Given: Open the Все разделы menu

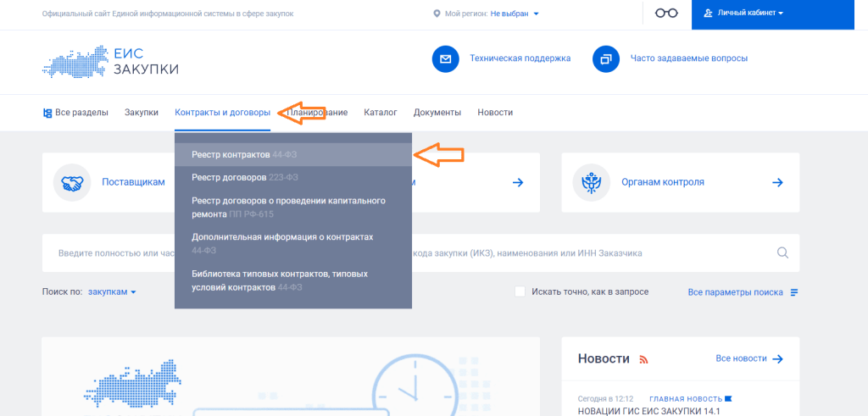Looking at the screenshot, I should tap(75, 113).
